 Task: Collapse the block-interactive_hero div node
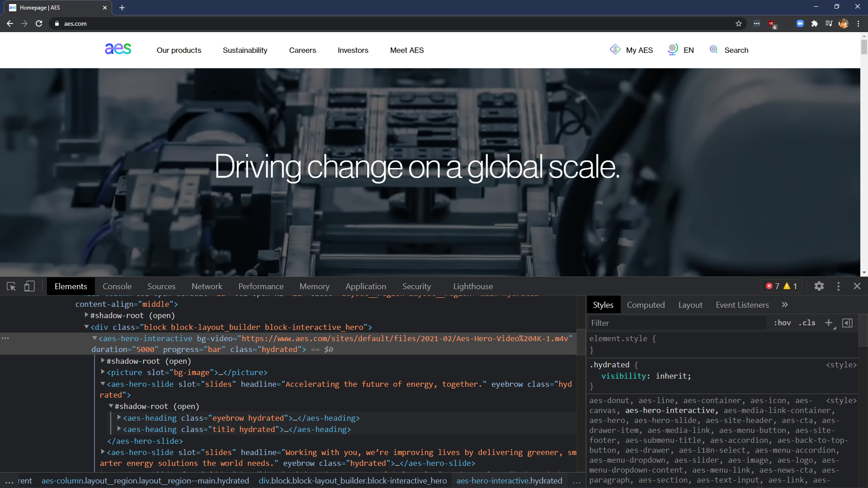coord(86,327)
